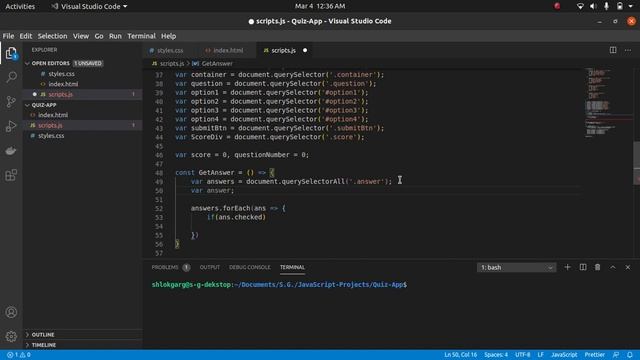640x360 pixels.
Task: Click the red recording indicator in top bar
Action: coord(557,6)
